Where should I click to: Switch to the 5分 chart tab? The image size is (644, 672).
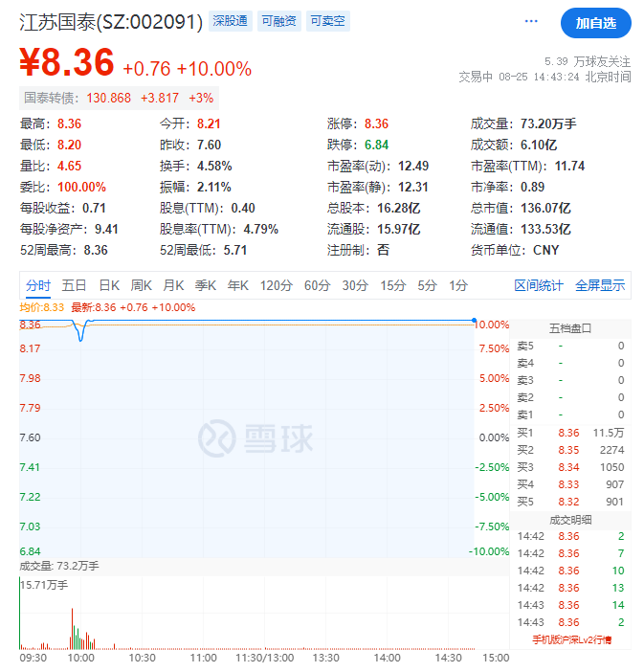click(x=427, y=285)
